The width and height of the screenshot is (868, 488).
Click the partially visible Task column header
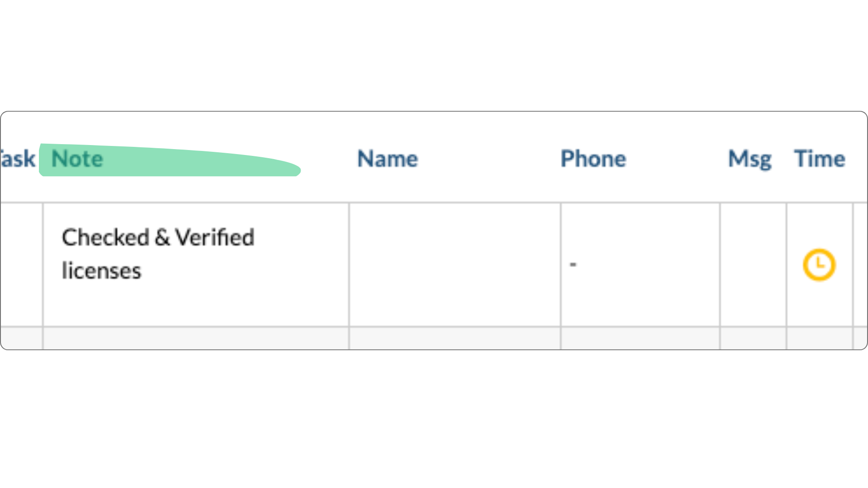tap(18, 159)
